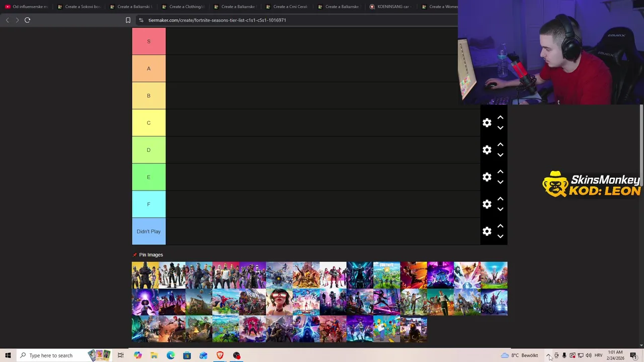Switch to the YouTube 'Od influenserske' tab

pyautogui.click(x=27, y=7)
